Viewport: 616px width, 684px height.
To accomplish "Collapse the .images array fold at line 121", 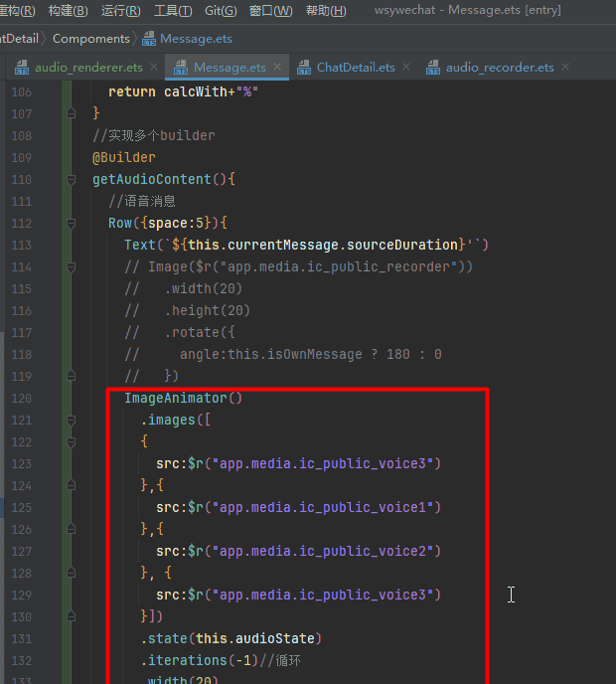I will [x=71, y=421].
